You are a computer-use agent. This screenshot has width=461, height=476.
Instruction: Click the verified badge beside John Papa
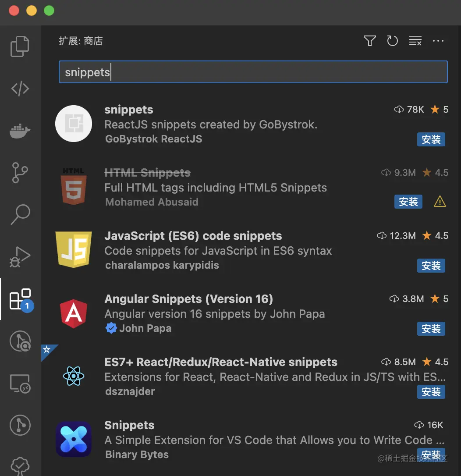click(111, 328)
